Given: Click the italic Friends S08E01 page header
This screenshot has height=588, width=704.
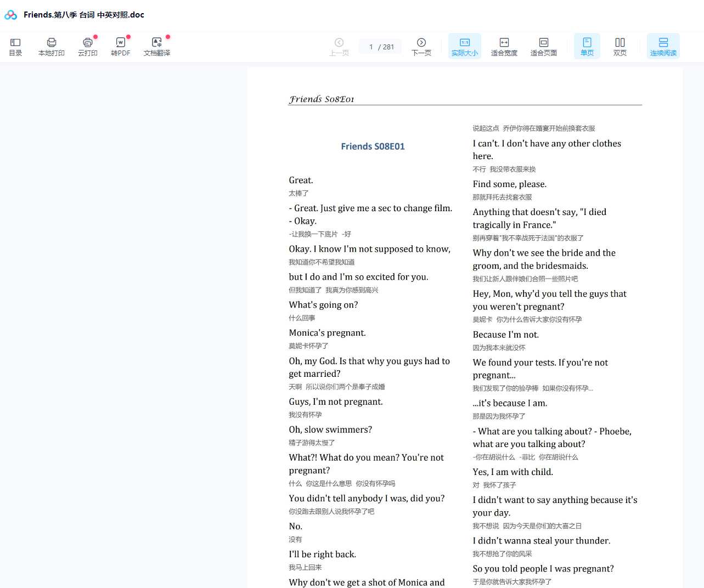Looking at the screenshot, I should click(x=322, y=99).
